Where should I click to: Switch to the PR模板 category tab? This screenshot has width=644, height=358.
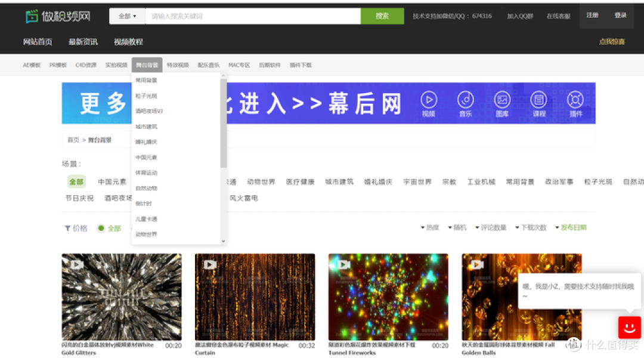[x=58, y=65]
